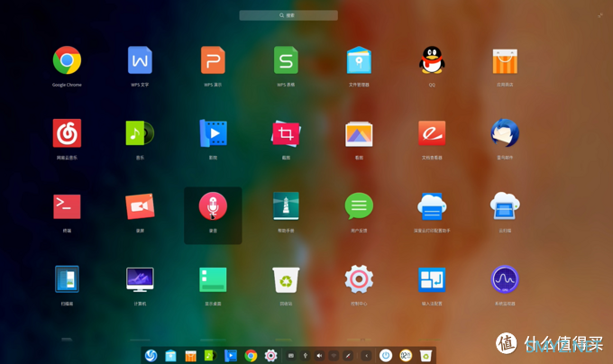Launch Deepin Cloud Print configuration assistant
This screenshot has width=613, height=364.
tap(432, 206)
